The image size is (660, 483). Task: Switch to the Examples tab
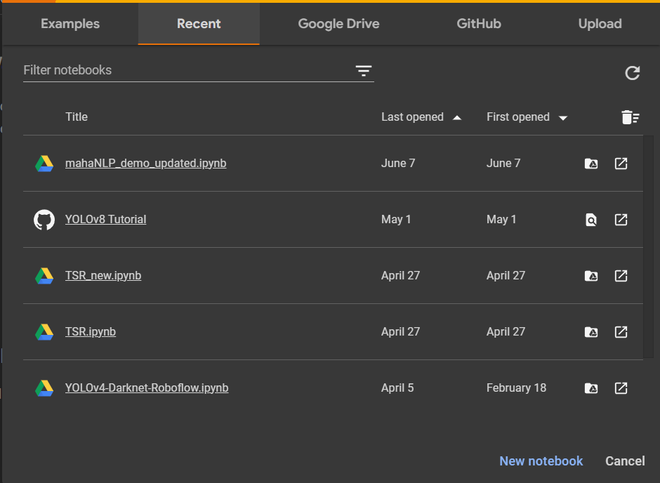click(x=70, y=24)
